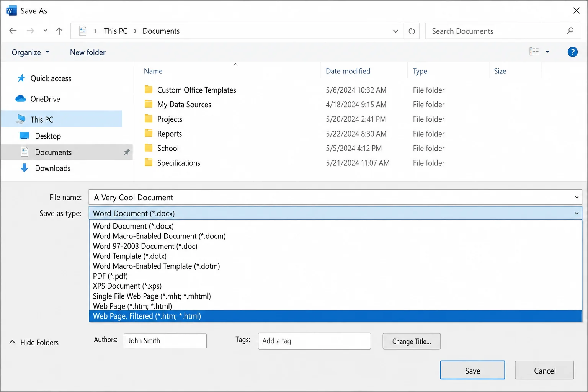Image resolution: width=588 pixels, height=392 pixels.
Task: Select the Custom Office Templates folder icon
Action: [149, 90]
